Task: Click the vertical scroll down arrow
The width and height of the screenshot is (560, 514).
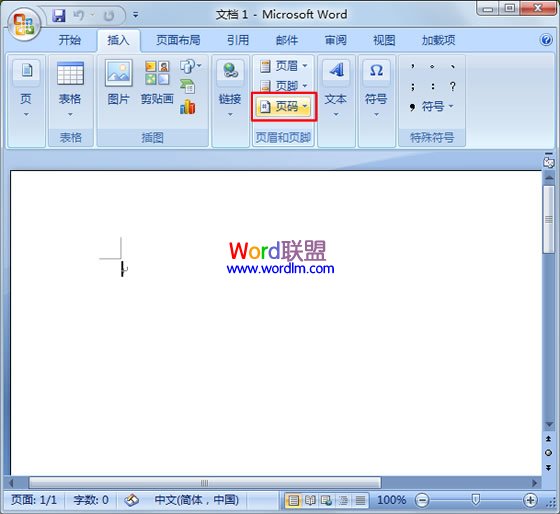Action: (x=548, y=424)
